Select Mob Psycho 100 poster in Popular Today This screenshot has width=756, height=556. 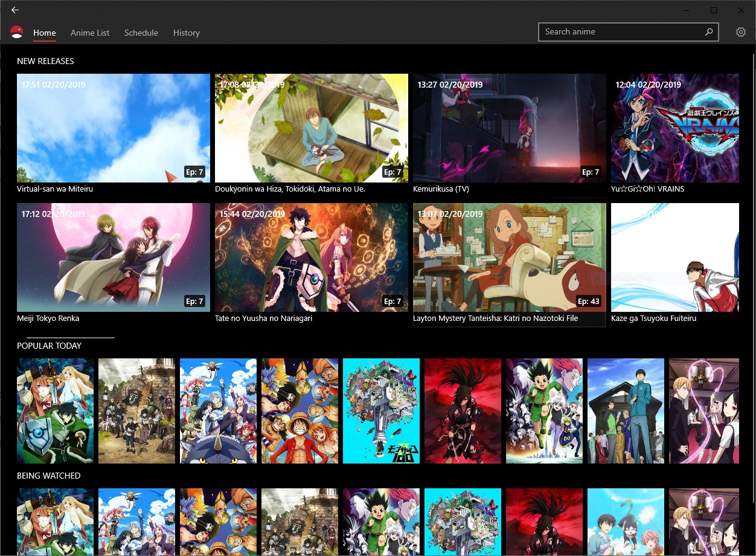[381, 411]
